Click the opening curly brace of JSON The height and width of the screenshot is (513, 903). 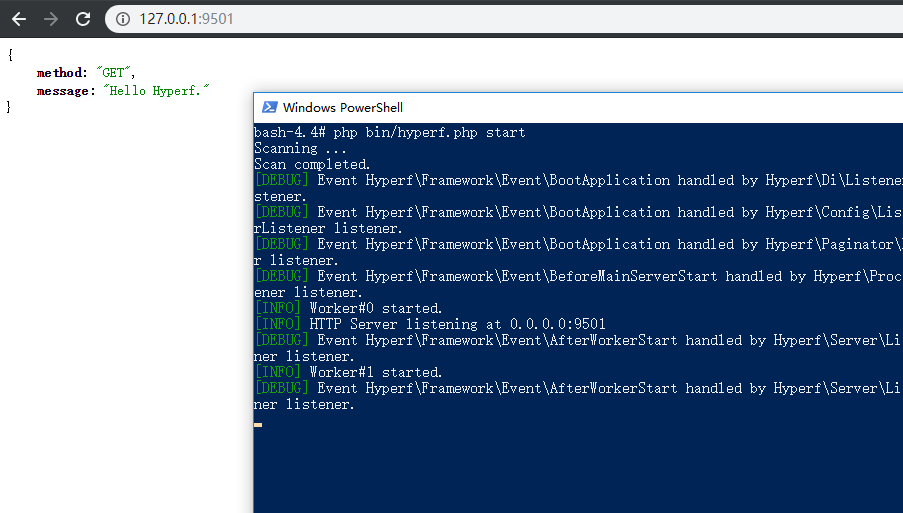[x=10, y=54]
